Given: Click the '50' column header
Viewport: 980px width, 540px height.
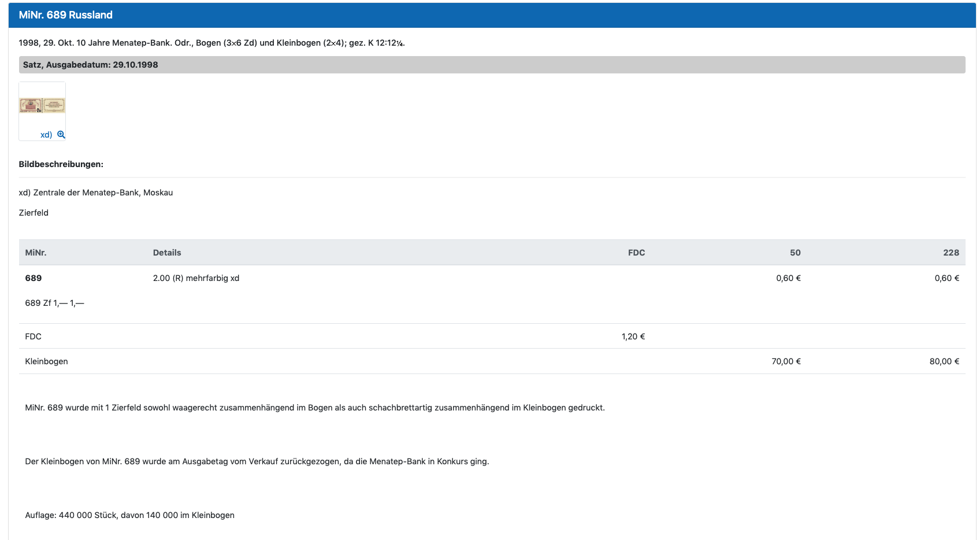Looking at the screenshot, I should (795, 253).
